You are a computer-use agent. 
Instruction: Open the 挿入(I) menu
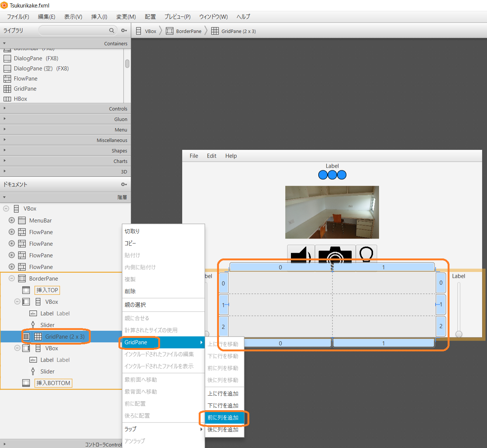click(x=99, y=17)
